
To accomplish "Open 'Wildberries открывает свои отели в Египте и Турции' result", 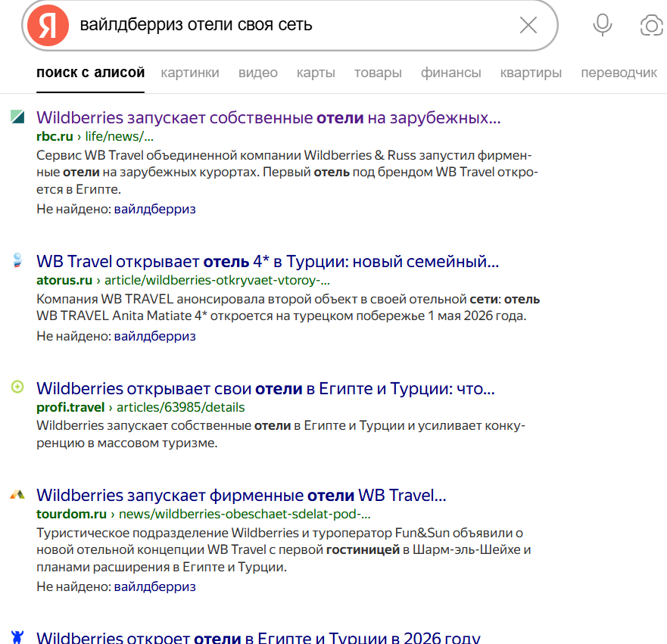I will tap(266, 388).
